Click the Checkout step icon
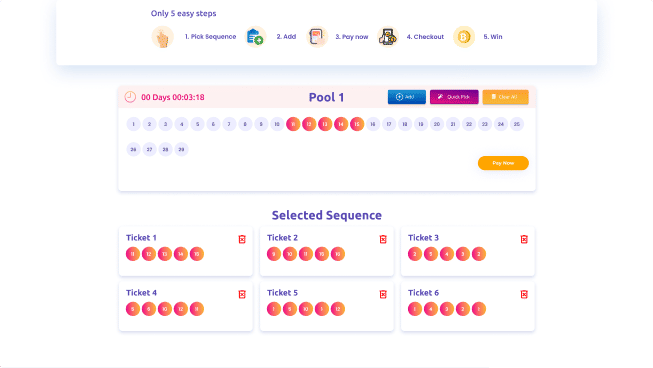This screenshot has height=368, width=653. click(x=388, y=37)
